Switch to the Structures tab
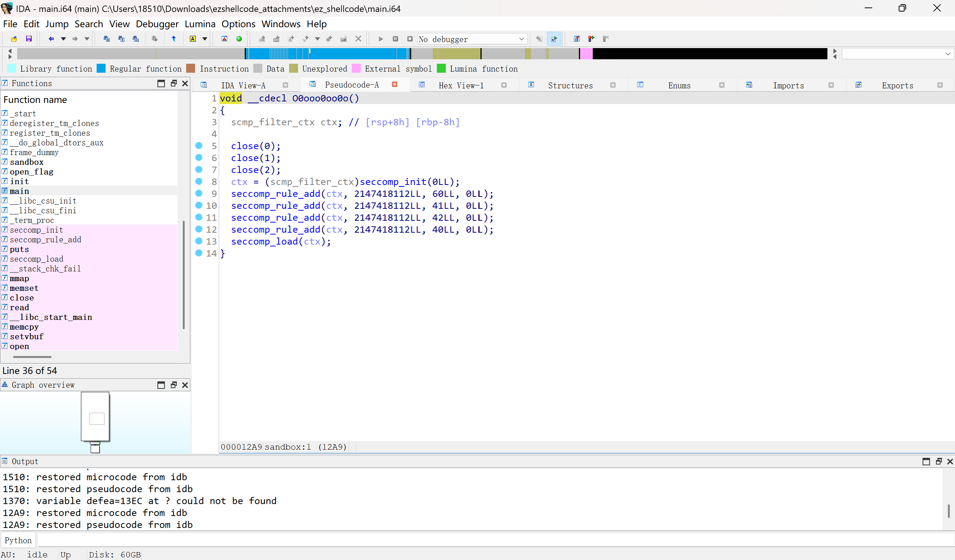955x560 pixels. pyautogui.click(x=570, y=85)
